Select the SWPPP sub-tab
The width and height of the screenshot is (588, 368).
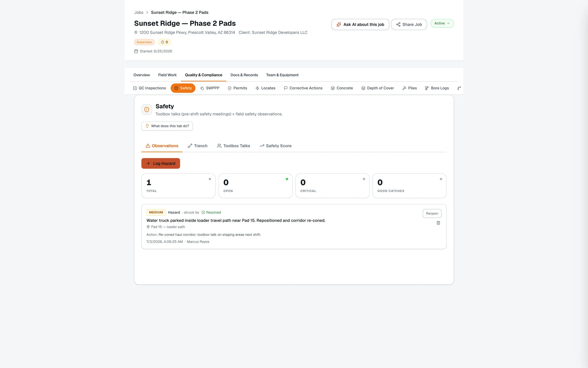pyautogui.click(x=210, y=88)
